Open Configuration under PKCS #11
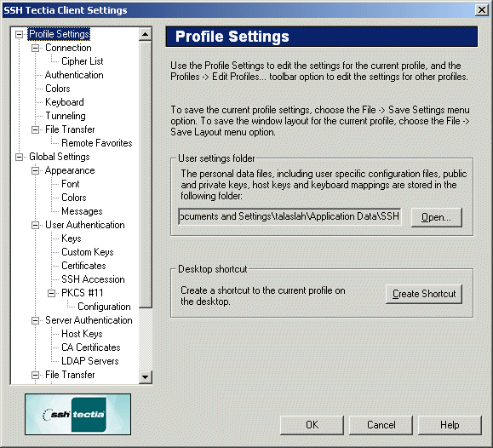The width and height of the screenshot is (493, 448). click(104, 307)
